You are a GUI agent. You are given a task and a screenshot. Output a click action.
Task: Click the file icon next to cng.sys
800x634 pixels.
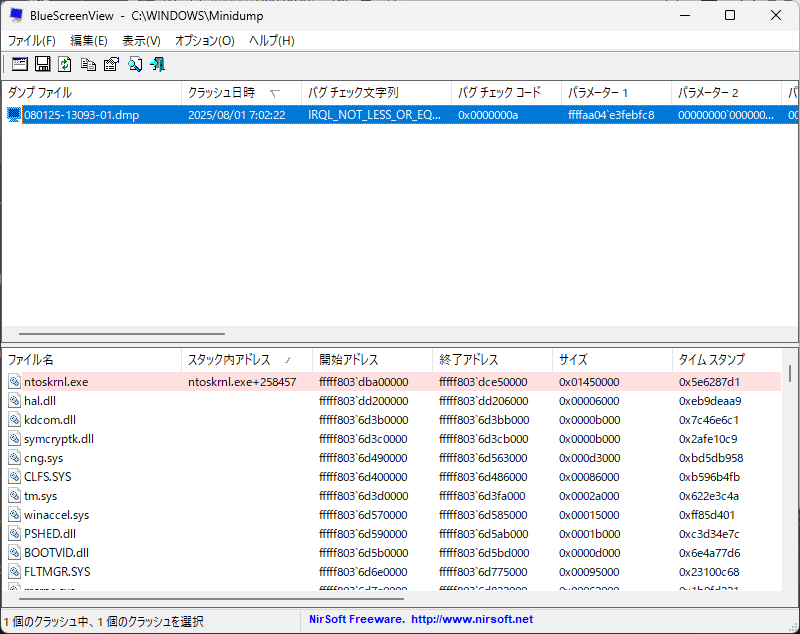(14, 458)
